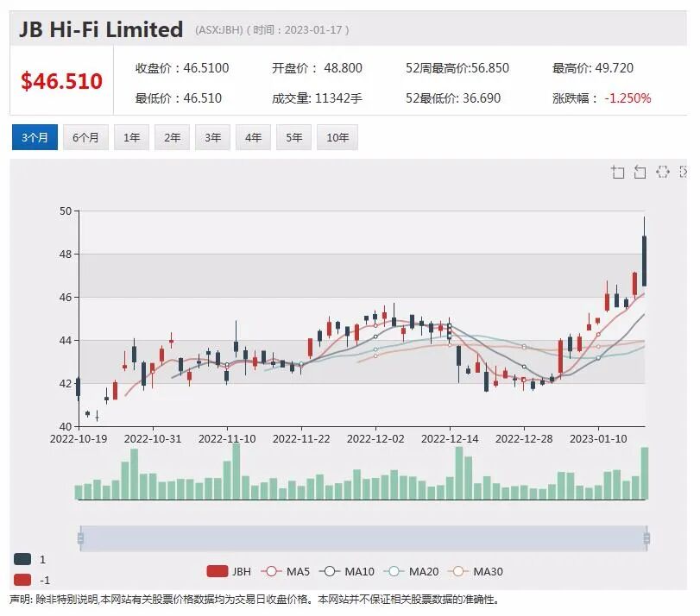The image size is (700, 616).
Task: Toggle the MA5 line in legend
Action: tap(286, 571)
